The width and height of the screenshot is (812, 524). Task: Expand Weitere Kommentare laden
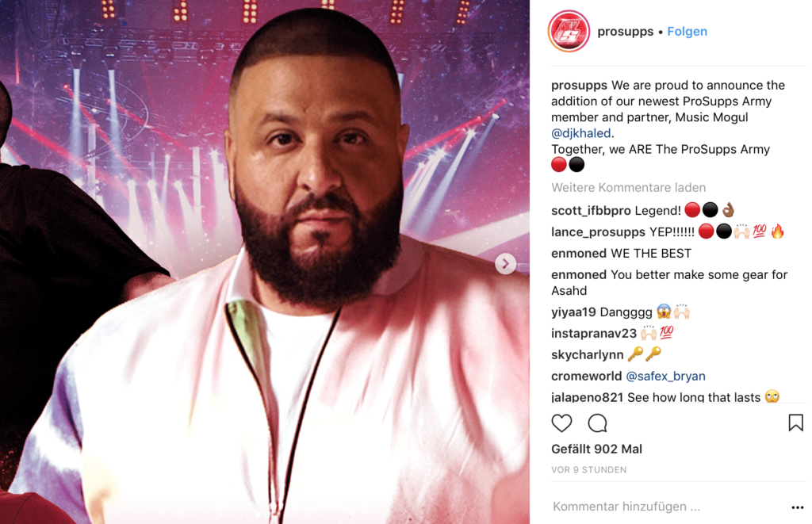pyautogui.click(x=628, y=187)
